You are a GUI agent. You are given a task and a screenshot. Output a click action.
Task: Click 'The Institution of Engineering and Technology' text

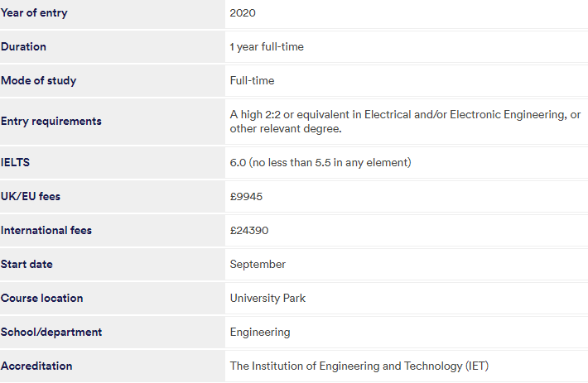tap(346, 366)
